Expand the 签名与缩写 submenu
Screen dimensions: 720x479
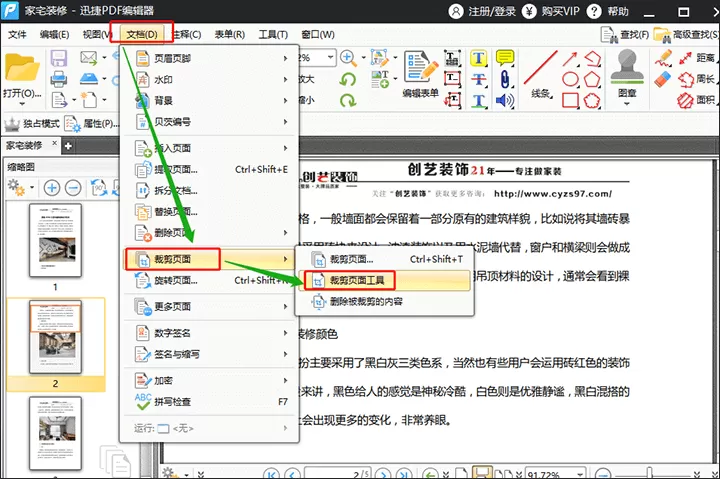tap(209, 354)
